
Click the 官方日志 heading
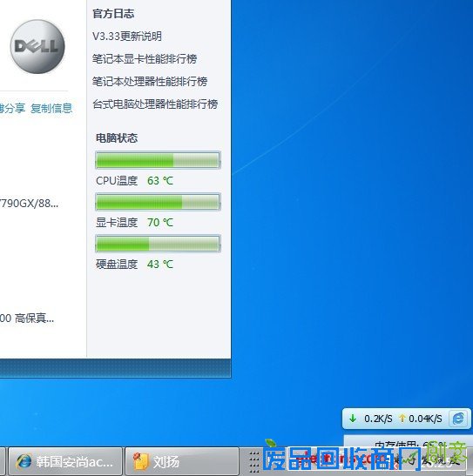tap(113, 14)
